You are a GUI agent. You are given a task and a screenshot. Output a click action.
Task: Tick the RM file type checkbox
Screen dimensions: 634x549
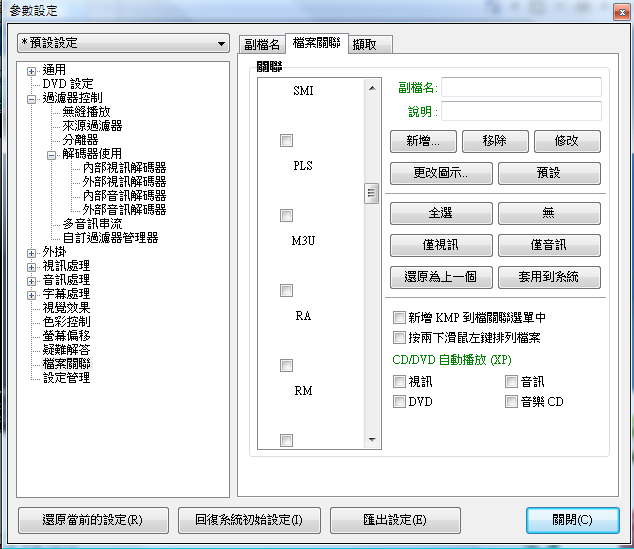tap(287, 366)
